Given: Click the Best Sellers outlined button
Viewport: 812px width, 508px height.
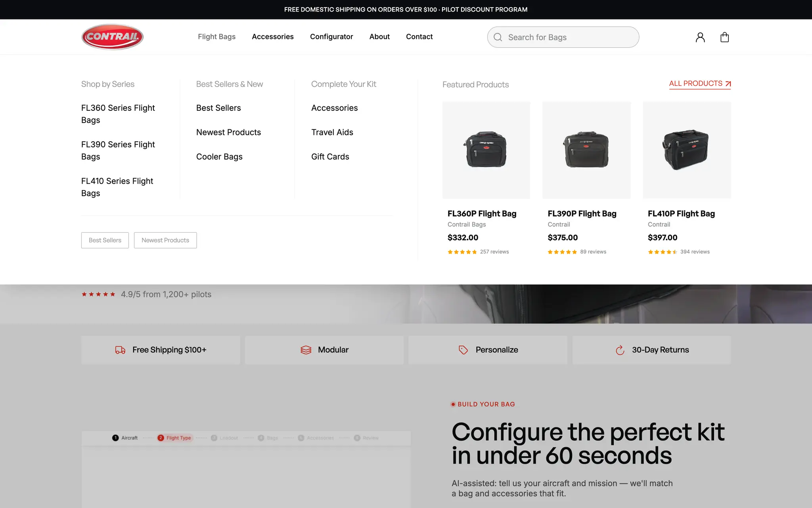Looking at the screenshot, I should click(x=105, y=240).
